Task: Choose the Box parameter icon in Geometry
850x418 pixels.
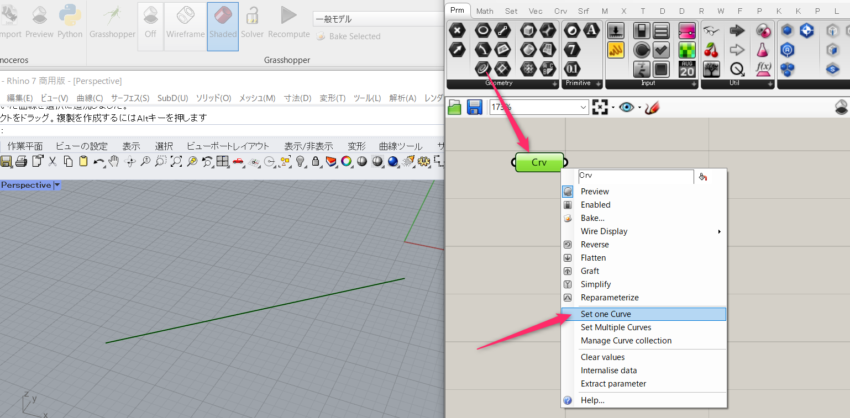Action: [x=528, y=30]
